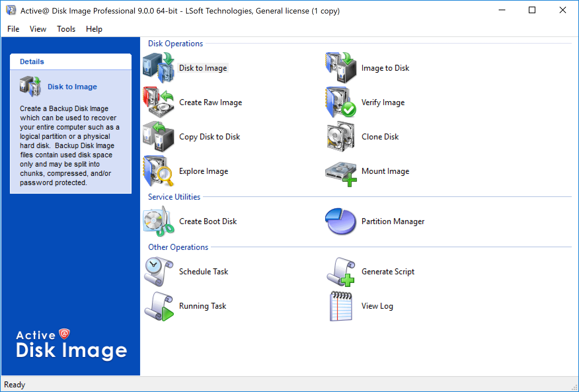This screenshot has width=579, height=392.
Task: Click the Generate Script icon
Action: click(x=340, y=272)
